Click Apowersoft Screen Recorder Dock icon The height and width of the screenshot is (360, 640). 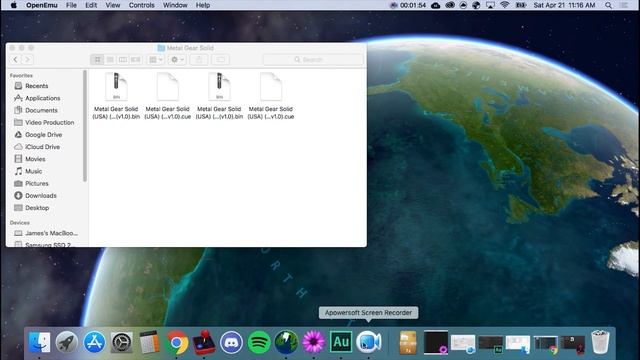pos(369,342)
